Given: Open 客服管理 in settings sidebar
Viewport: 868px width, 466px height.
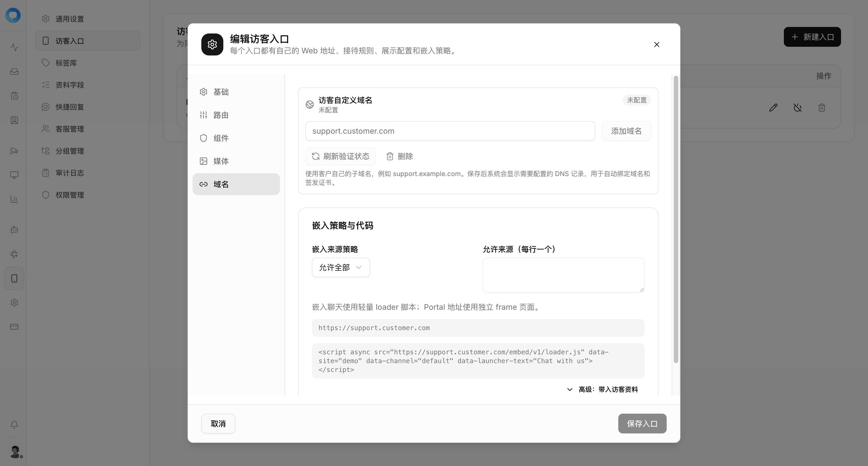Looking at the screenshot, I should (x=88, y=129).
